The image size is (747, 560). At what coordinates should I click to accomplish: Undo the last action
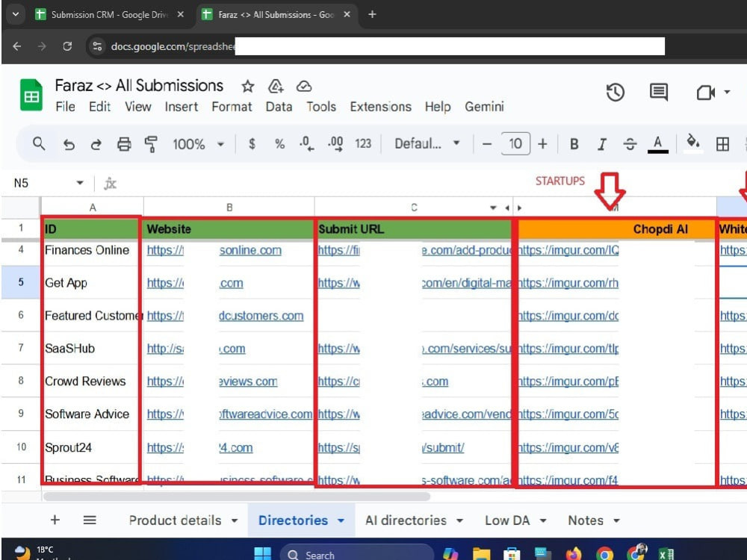coord(69,144)
